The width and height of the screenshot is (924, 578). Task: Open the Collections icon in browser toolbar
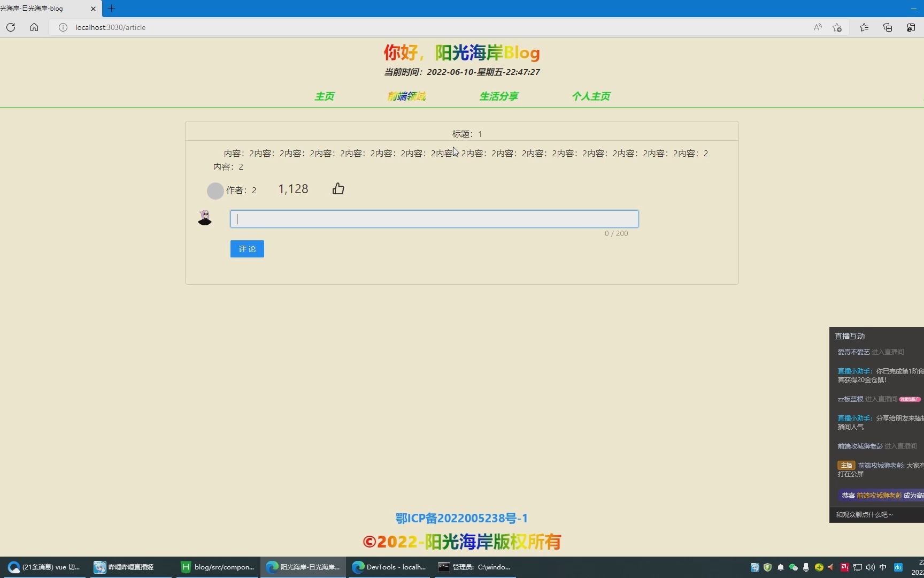coord(888,27)
